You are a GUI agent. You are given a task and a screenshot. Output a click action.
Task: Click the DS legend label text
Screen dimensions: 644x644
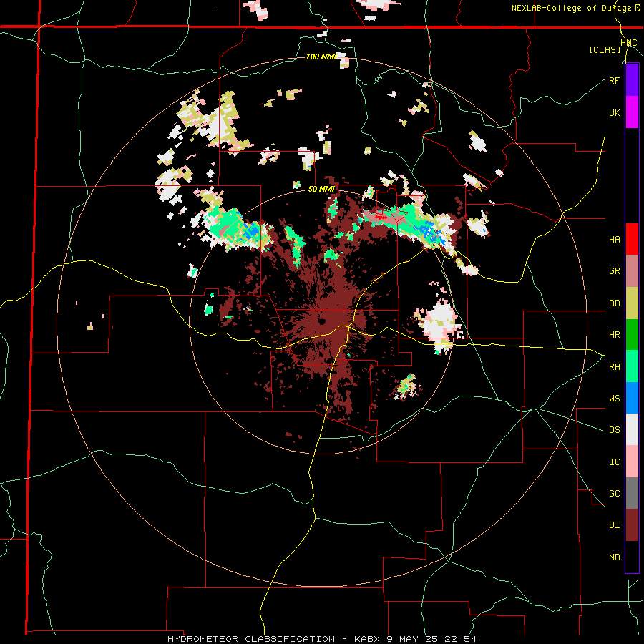pyautogui.click(x=614, y=430)
